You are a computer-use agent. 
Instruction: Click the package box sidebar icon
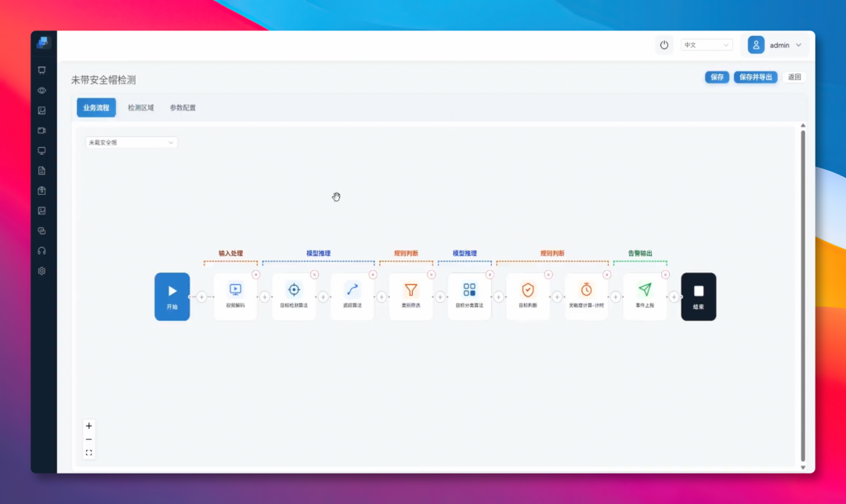42,191
